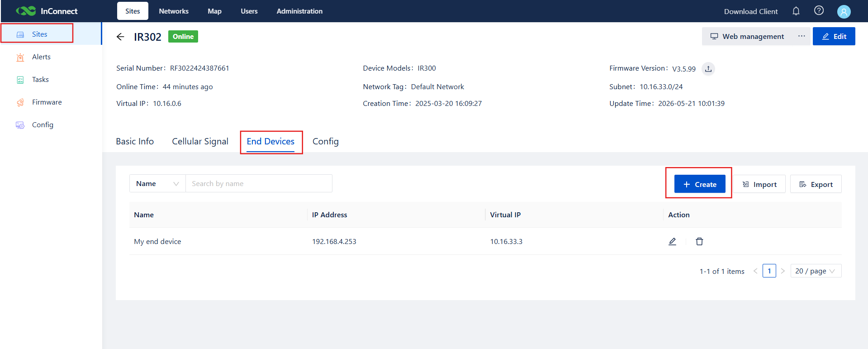
Task: Open the Administration navigation item
Action: [x=299, y=11]
